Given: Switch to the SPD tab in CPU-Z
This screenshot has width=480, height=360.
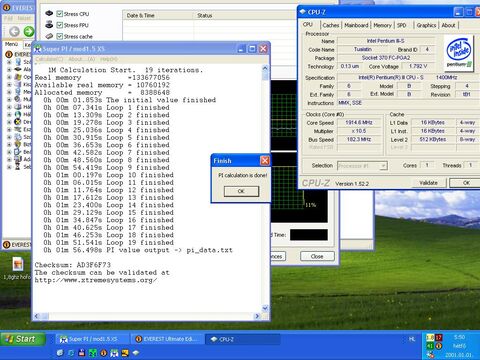Looking at the screenshot, I should pyautogui.click(x=402, y=25).
